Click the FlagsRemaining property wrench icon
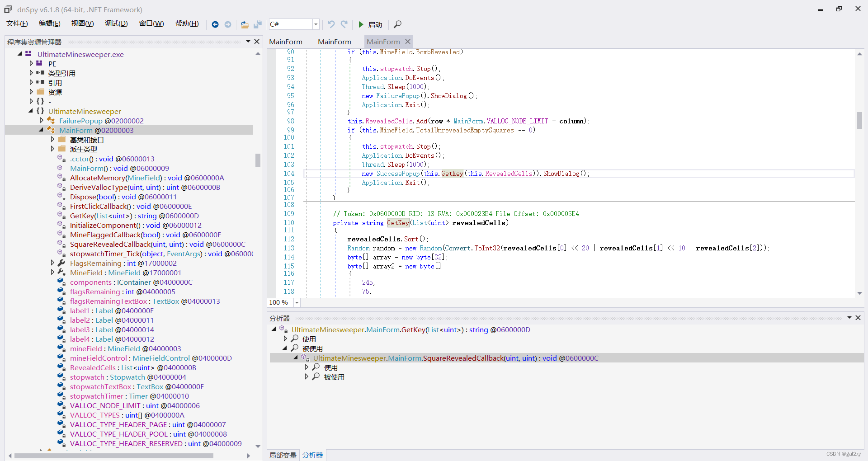Screen dimensions: 868x461 point(61,263)
